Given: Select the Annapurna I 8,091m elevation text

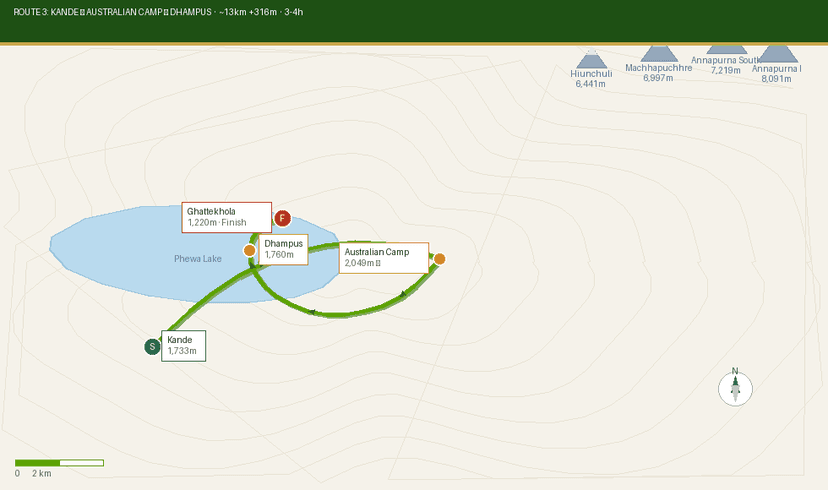Looking at the screenshot, I should pos(777,78).
